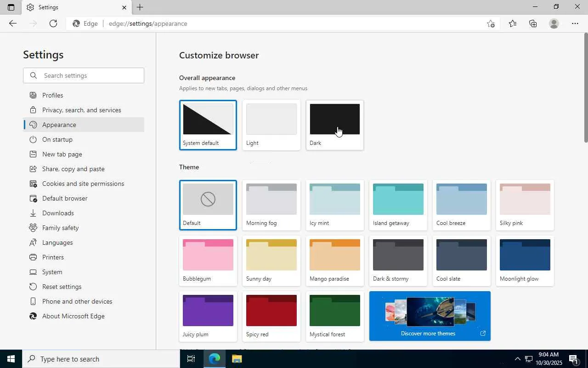Open Task View on the taskbar

(191, 359)
